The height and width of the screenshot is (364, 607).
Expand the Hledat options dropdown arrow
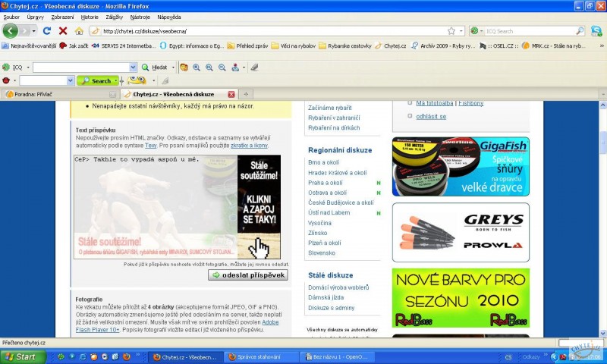pos(173,67)
